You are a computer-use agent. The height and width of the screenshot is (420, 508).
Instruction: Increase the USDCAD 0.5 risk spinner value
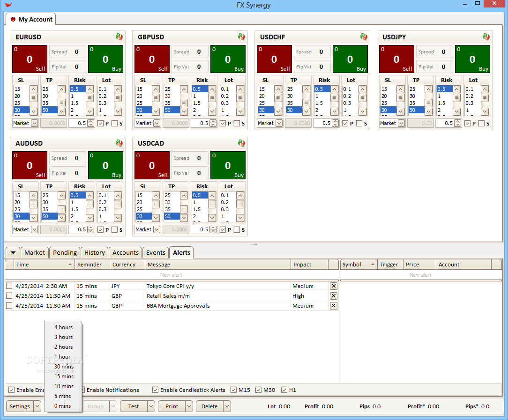click(x=213, y=228)
